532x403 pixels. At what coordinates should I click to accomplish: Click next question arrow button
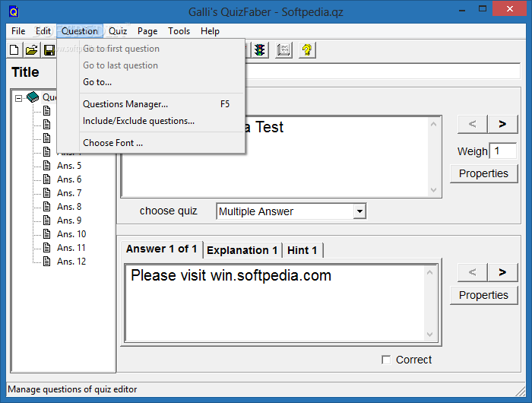[x=502, y=124]
